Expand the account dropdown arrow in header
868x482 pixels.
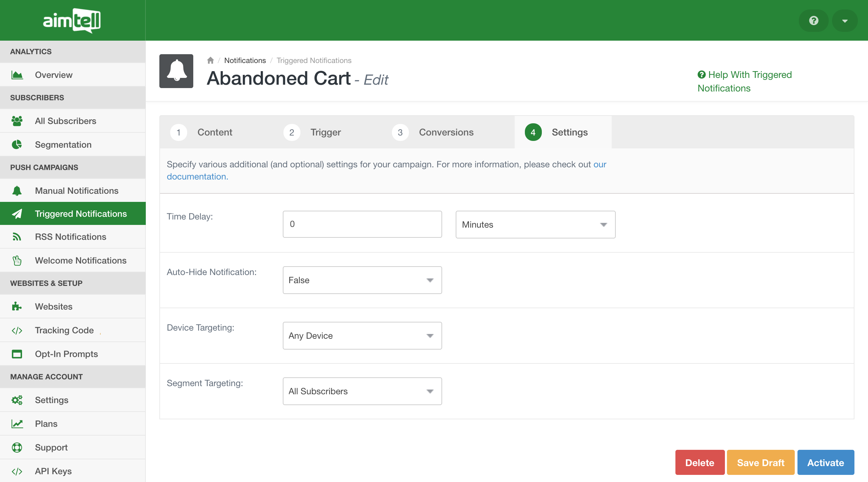pyautogui.click(x=845, y=21)
